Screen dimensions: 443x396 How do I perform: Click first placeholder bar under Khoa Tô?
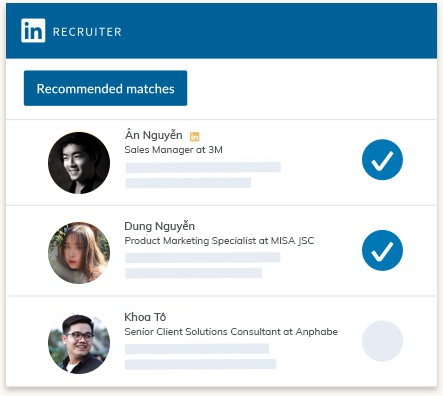click(x=197, y=349)
